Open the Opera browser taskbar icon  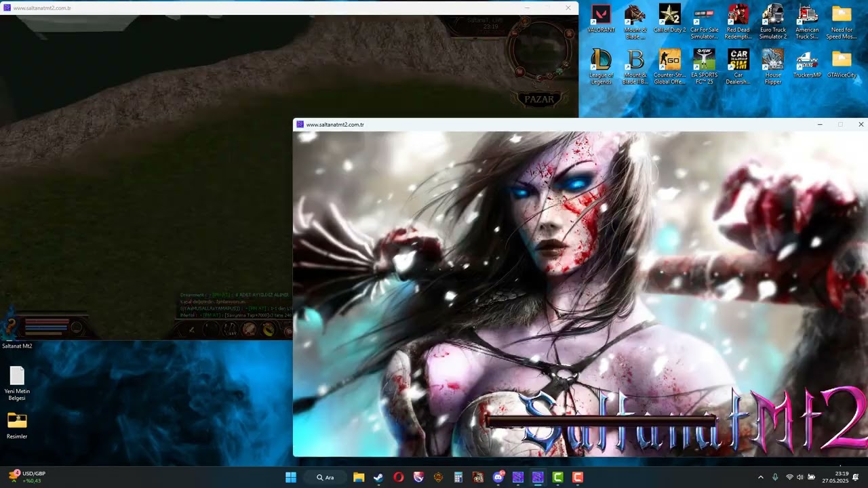pos(399,477)
